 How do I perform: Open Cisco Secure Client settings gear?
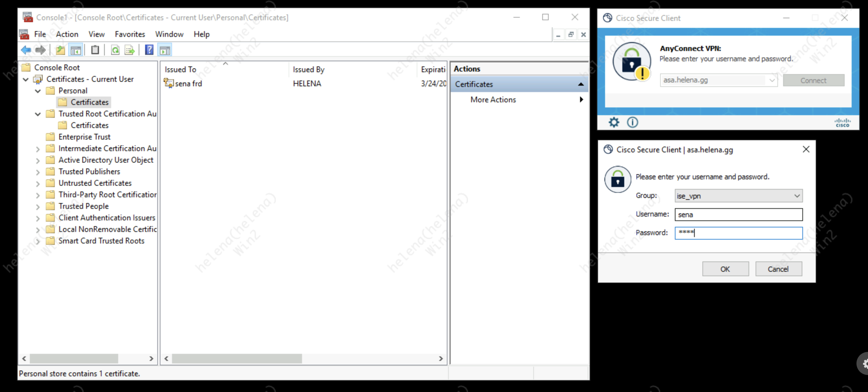[x=614, y=122]
